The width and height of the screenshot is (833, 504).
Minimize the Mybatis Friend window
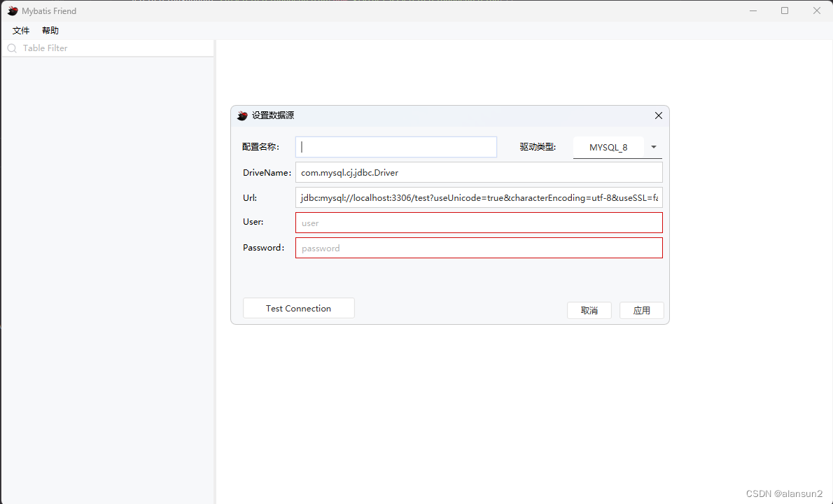coord(752,10)
